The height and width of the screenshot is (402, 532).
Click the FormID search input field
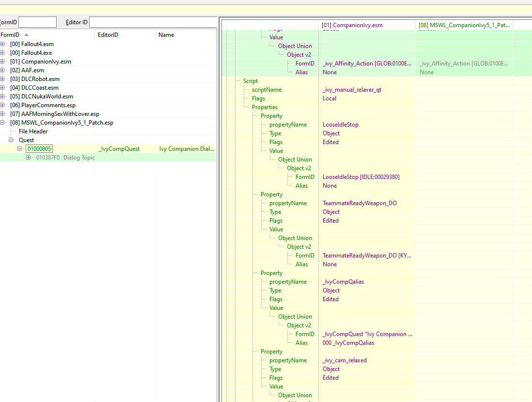coord(37,22)
